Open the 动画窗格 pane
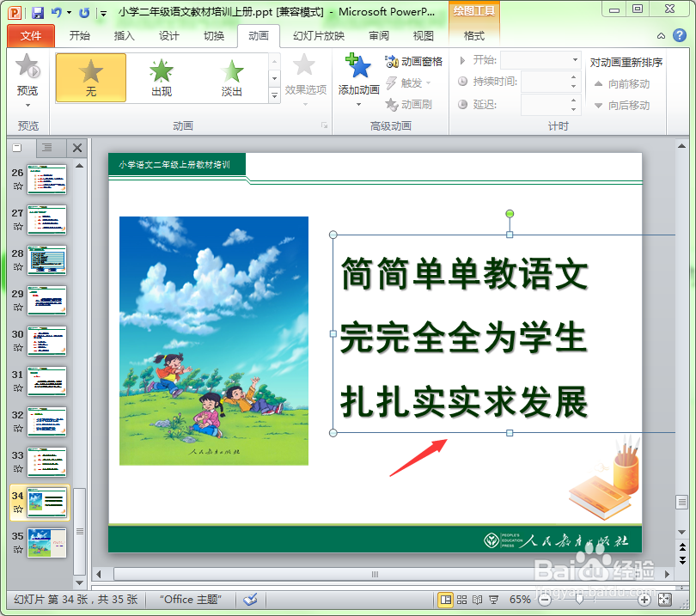696x616 pixels. tap(413, 62)
